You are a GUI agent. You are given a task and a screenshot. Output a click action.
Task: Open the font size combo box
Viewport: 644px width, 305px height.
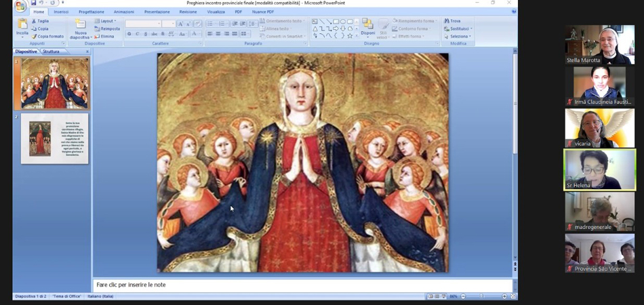click(168, 24)
